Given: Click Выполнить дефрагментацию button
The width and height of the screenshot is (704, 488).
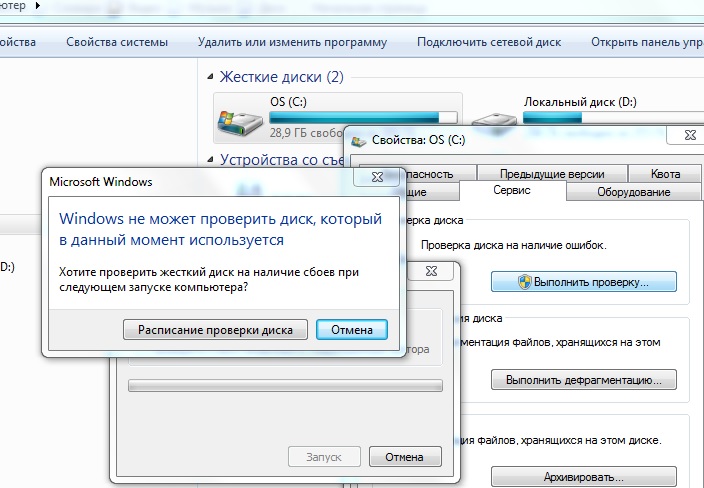Looking at the screenshot, I should point(584,380).
